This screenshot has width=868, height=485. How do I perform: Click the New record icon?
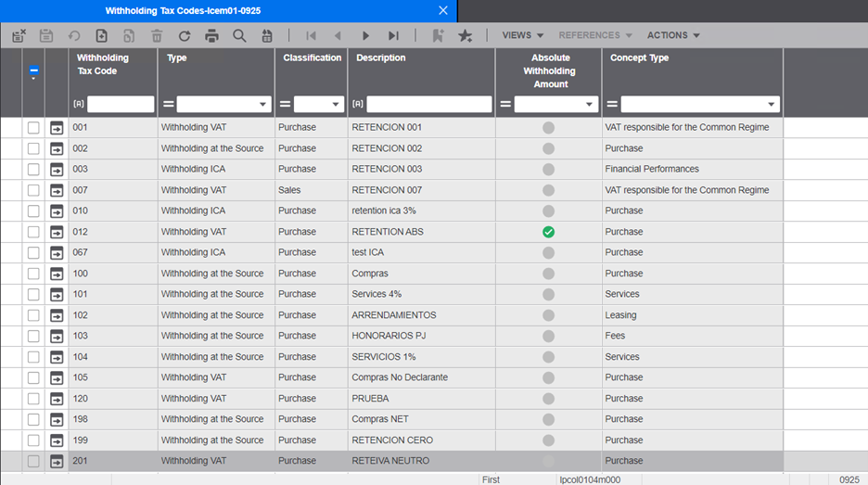pos(102,35)
